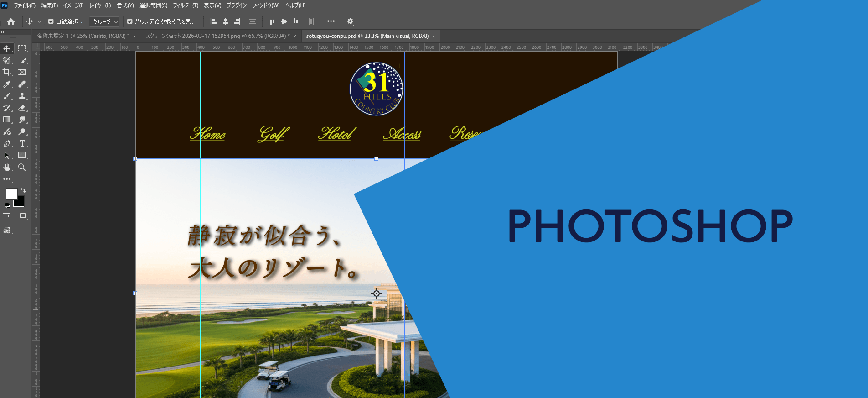The width and height of the screenshot is (868, 398).
Task: Open the three-dots align options menu
Action: click(x=331, y=21)
